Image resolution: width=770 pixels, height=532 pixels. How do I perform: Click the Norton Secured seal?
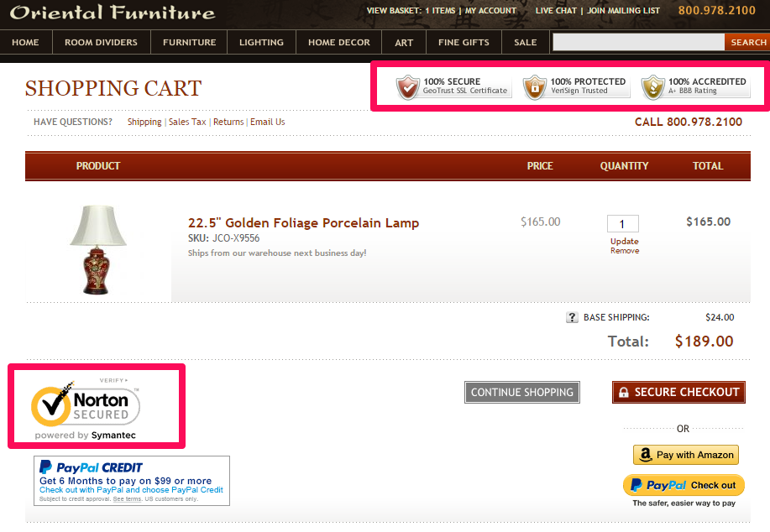[x=86, y=408]
